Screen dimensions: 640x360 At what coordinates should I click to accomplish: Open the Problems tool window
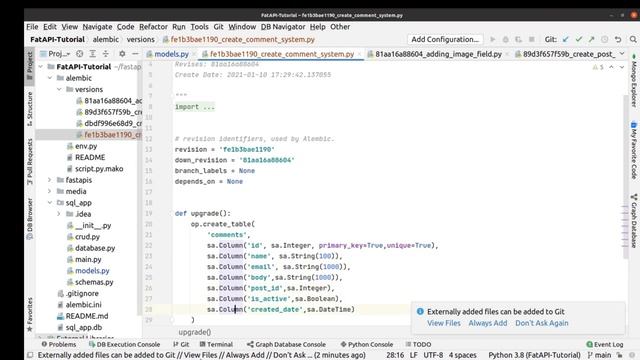click(59, 344)
